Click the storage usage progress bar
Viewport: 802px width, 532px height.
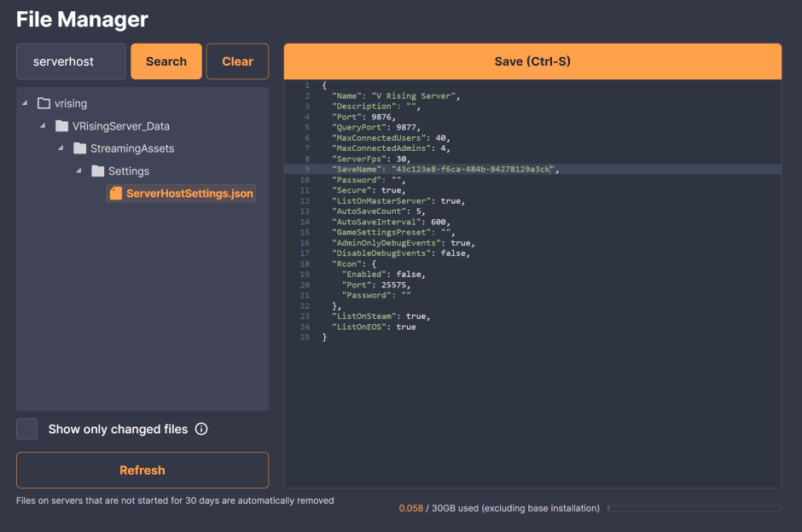point(694,508)
